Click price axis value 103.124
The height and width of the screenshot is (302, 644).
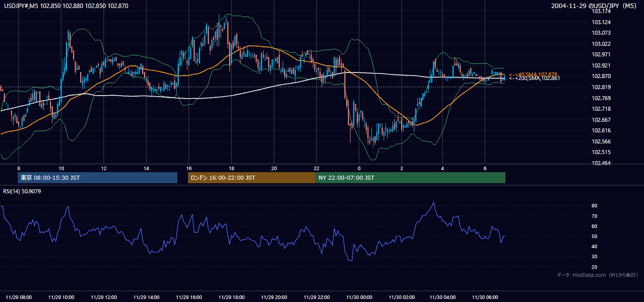click(601, 22)
